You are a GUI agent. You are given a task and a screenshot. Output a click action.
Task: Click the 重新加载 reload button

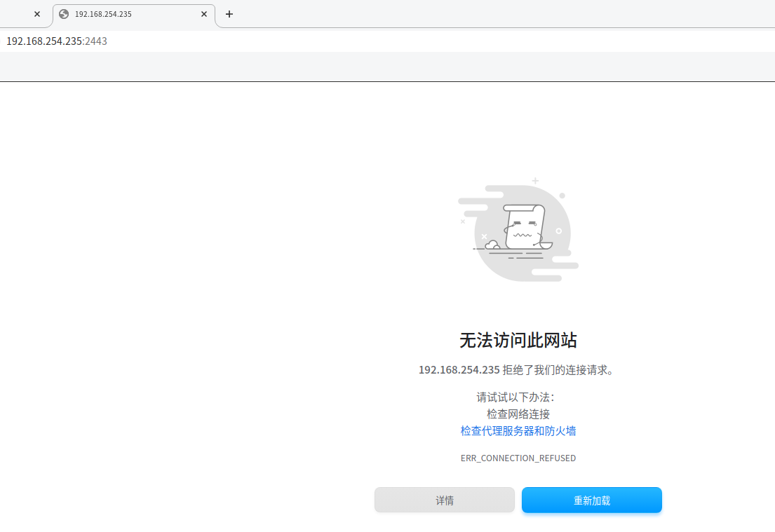click(x=592, y=500)
